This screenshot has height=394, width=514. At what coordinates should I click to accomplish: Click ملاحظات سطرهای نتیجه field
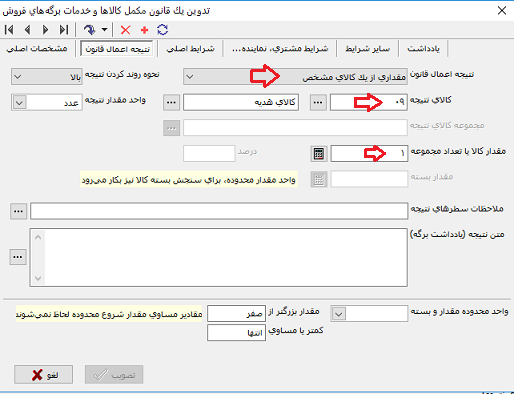[x=219, y=211]
